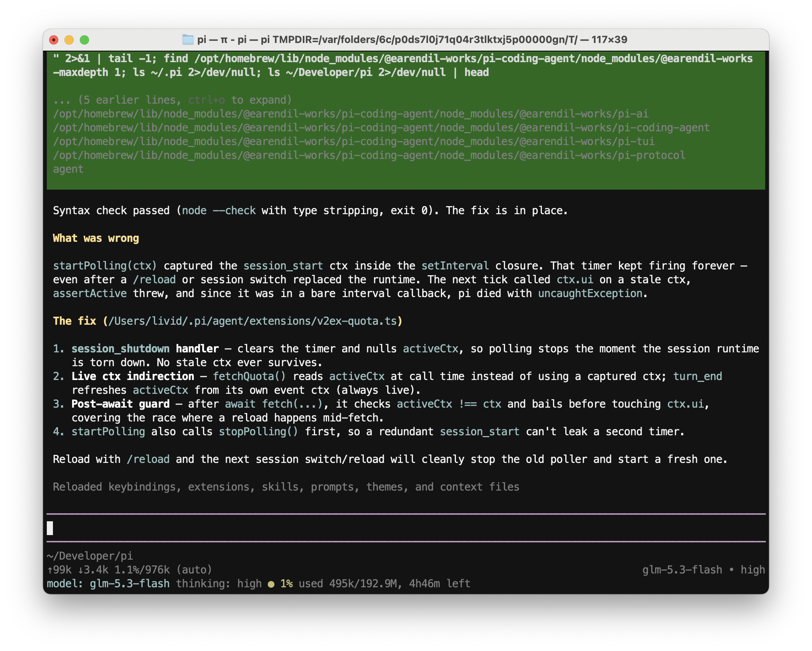This screenshot has width=812, height=651.
Task: Click 'assertActive' code text
Action: click(90, 293)
